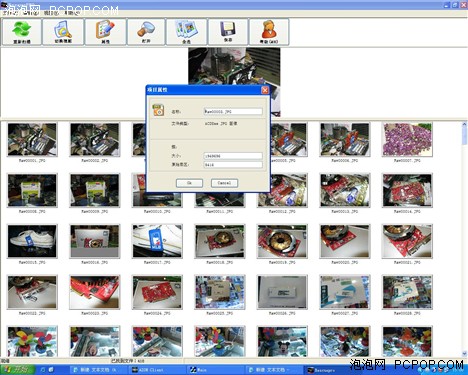Select the Raw00007.JPG purple flowers thumbnail
The height and width of the screenshot is (375, 468).
[407, 139]
